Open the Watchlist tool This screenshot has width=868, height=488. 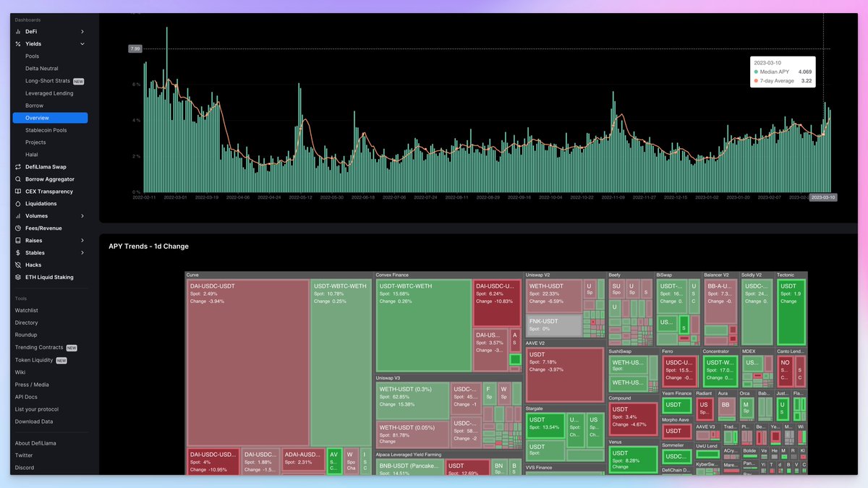[x=27, y=311]
